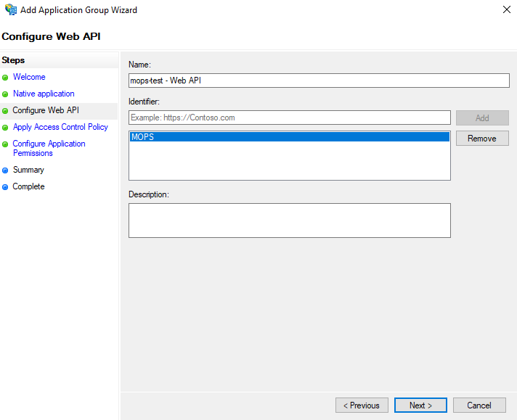The width and height of the screenshot is (517, 420).
Task: Click green bullet beside Configure Web API step
Action: [x=6, y=111]
